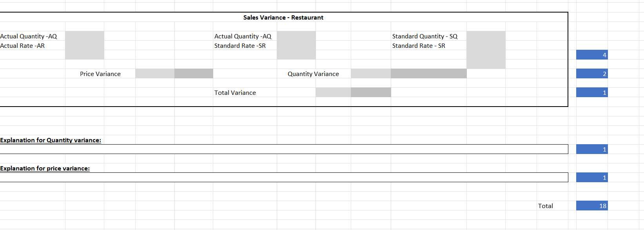
Task: Select the grey input box beside Actual Rate -AR
Action: 85,45
